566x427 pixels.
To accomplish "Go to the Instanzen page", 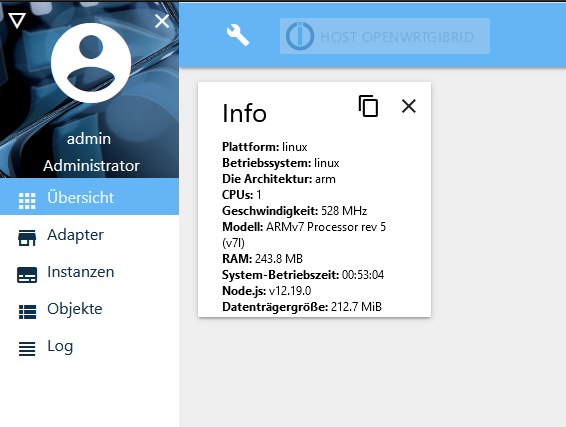I will 89,272.
